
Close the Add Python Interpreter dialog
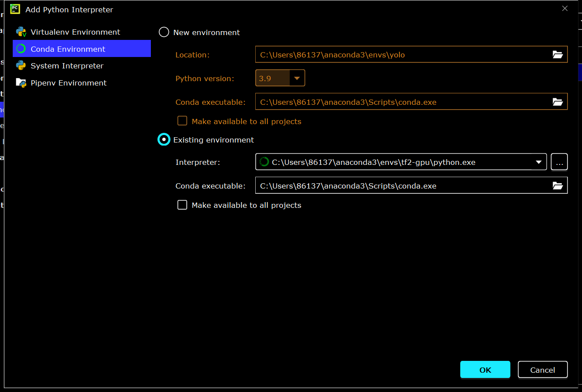(x=565, y=8)
